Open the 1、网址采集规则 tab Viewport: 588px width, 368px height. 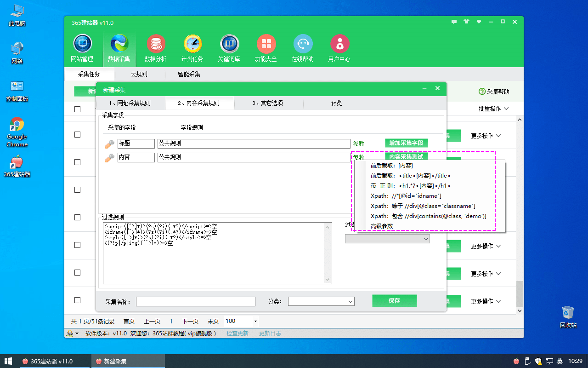[x=130, y=103]
